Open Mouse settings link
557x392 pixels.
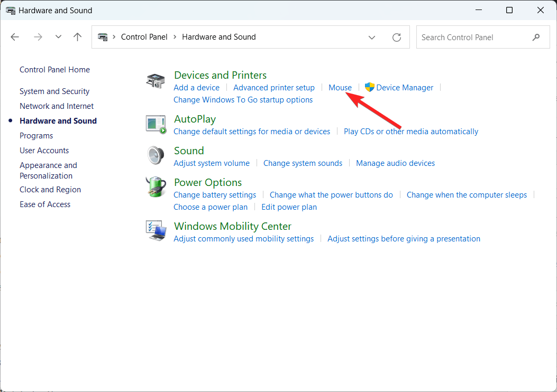coord(340,88)
